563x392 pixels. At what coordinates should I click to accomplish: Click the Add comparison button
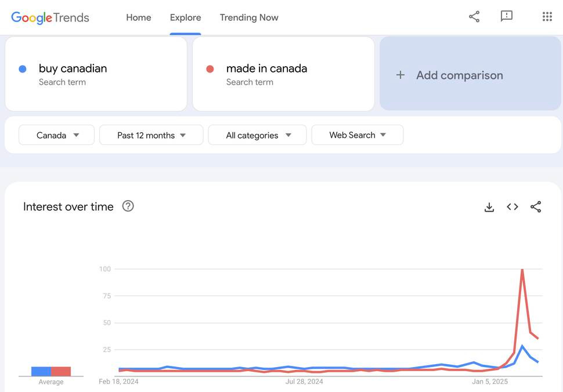(470, 74)
